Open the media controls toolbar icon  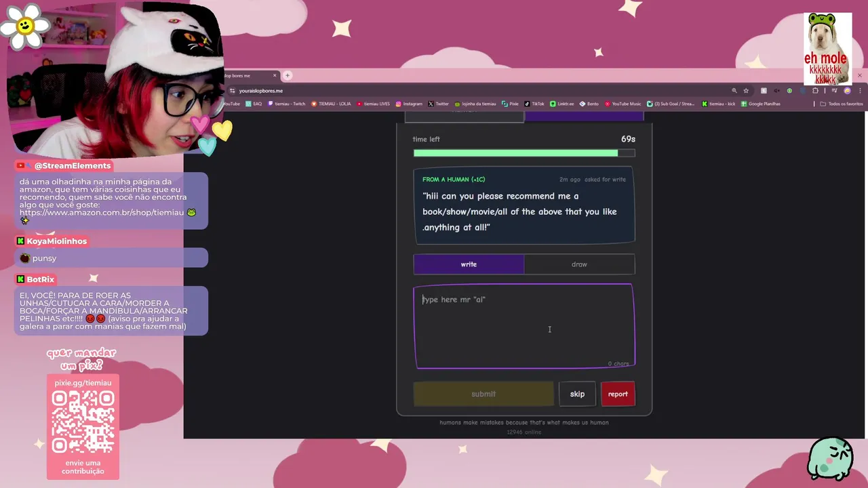834,91
